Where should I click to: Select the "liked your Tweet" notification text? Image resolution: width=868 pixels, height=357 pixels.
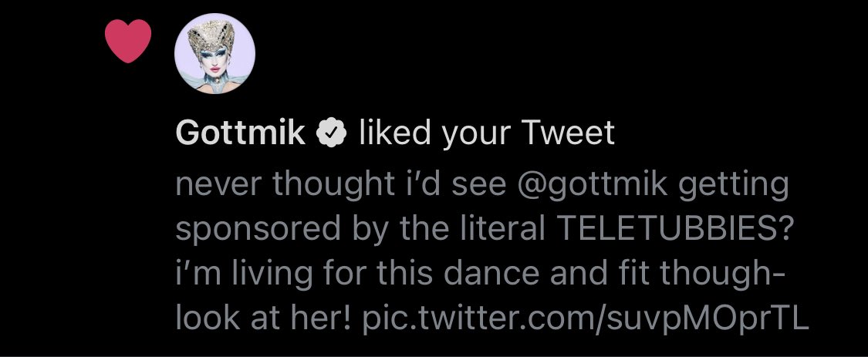tap(487, 133)
